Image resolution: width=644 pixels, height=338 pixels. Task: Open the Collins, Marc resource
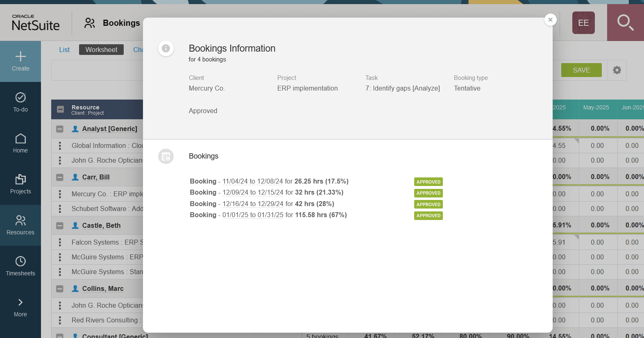coord(103,288)
